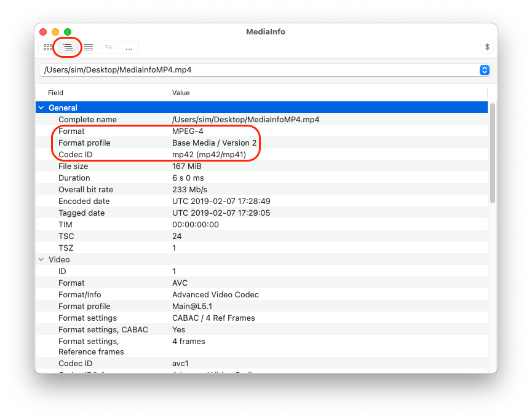Select the Format settings row
The height and width of the screenshot is (419, 532).
coord(261,318)
